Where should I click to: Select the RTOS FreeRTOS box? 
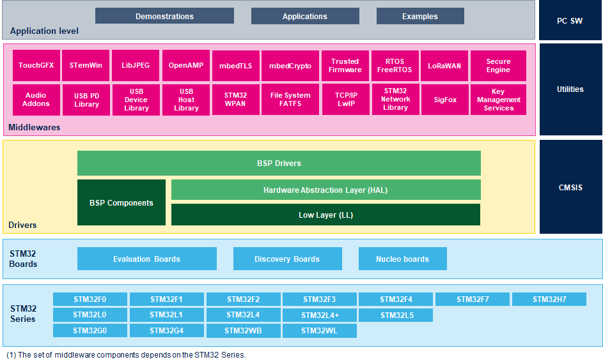pyautogui.click(x=395, y=66)
